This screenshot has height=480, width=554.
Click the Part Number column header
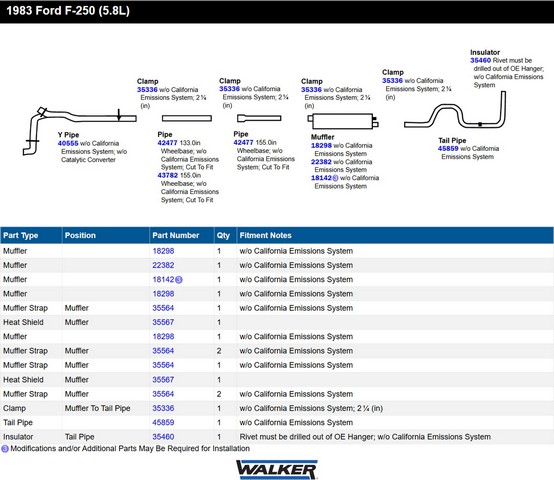pos(182,235)
